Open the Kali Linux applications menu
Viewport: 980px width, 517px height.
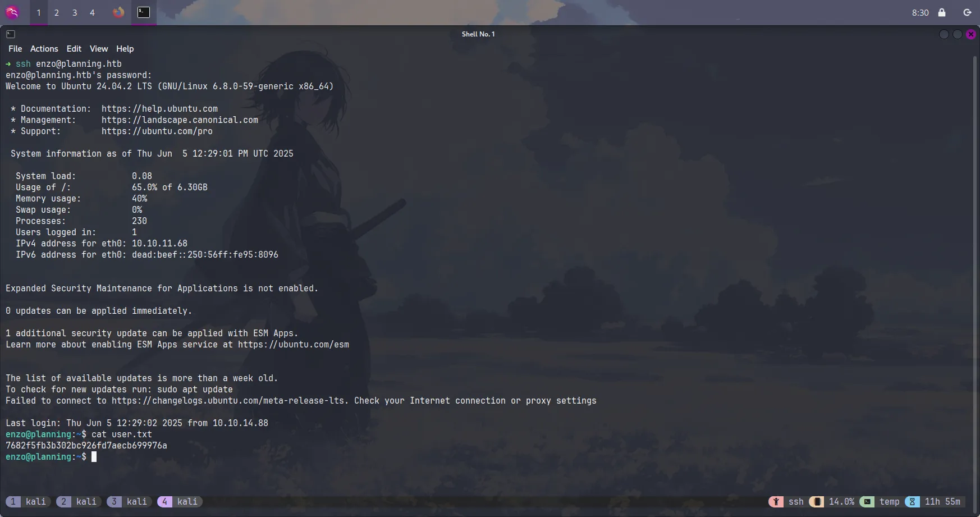(12, 12)
